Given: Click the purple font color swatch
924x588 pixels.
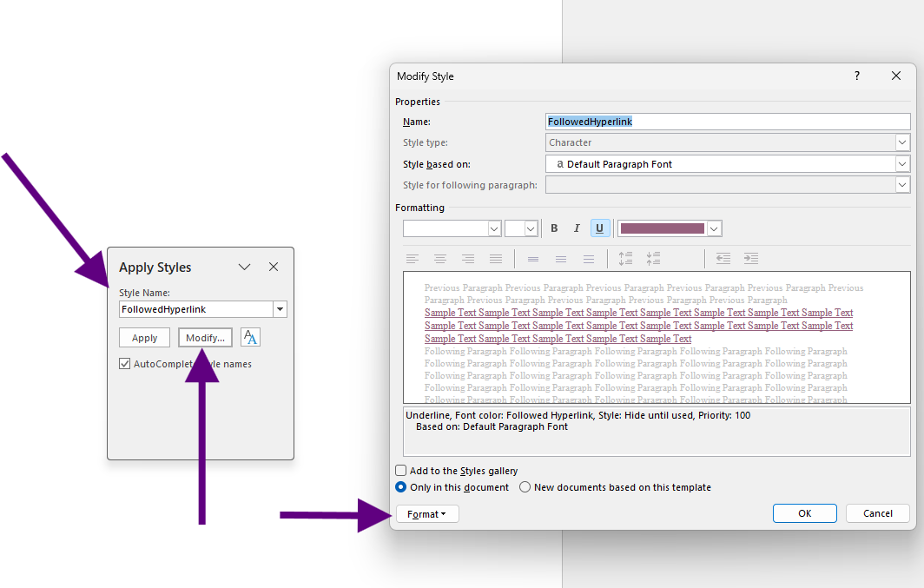Looking at the screenshot, I should [663, 228].
